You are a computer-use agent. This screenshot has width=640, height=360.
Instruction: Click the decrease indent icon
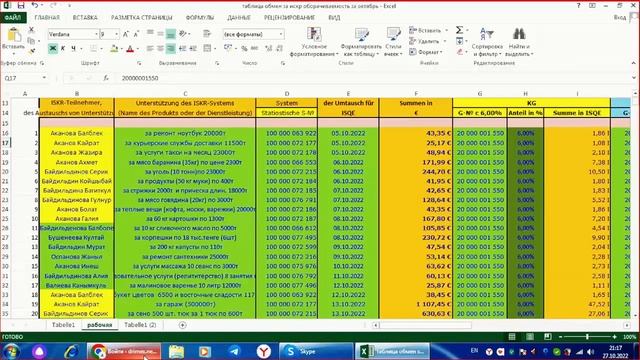[x=182, y=49]
